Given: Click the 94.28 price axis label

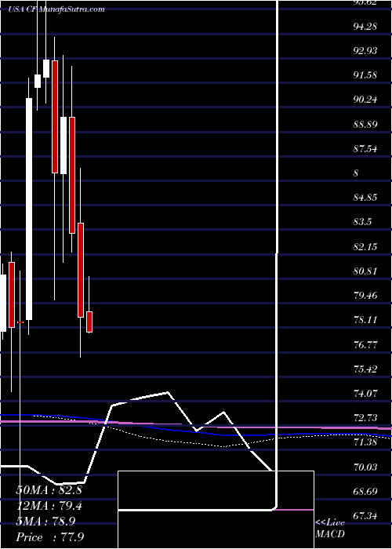Looking at the screenshot, I should [x=365, y=26].
